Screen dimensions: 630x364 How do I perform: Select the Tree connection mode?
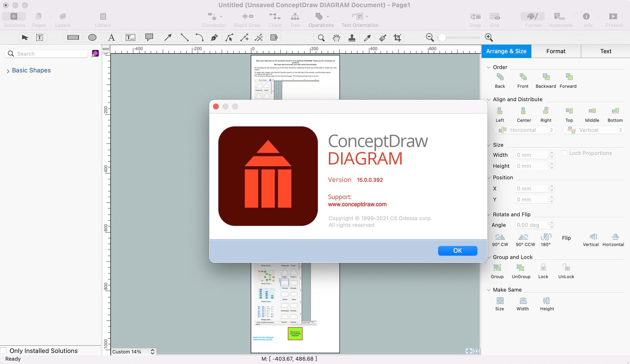tap(295, 20)
